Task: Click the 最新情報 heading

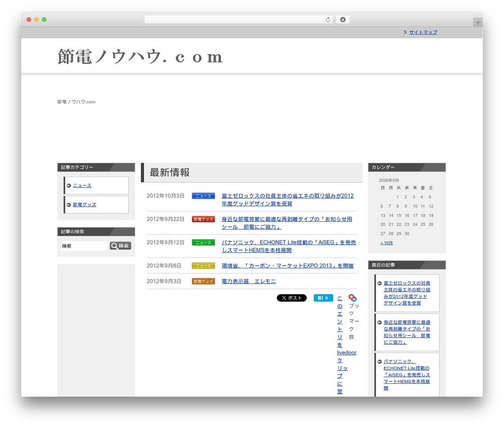Action: [x=170, y=173]
